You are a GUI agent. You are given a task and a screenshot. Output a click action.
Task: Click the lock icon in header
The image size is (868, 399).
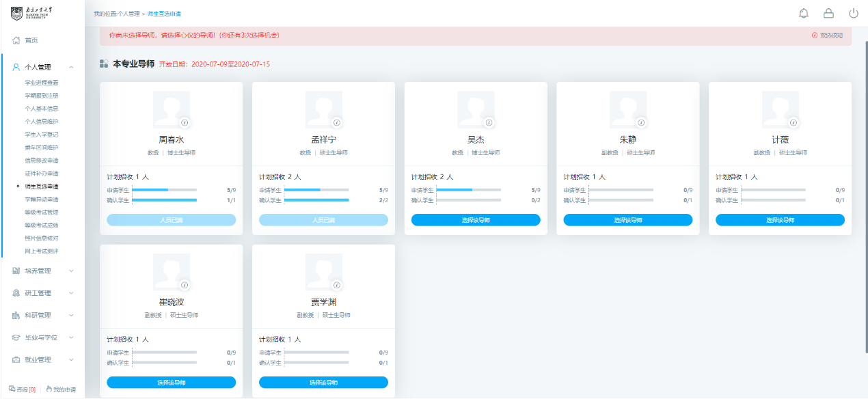click(828, 13)
